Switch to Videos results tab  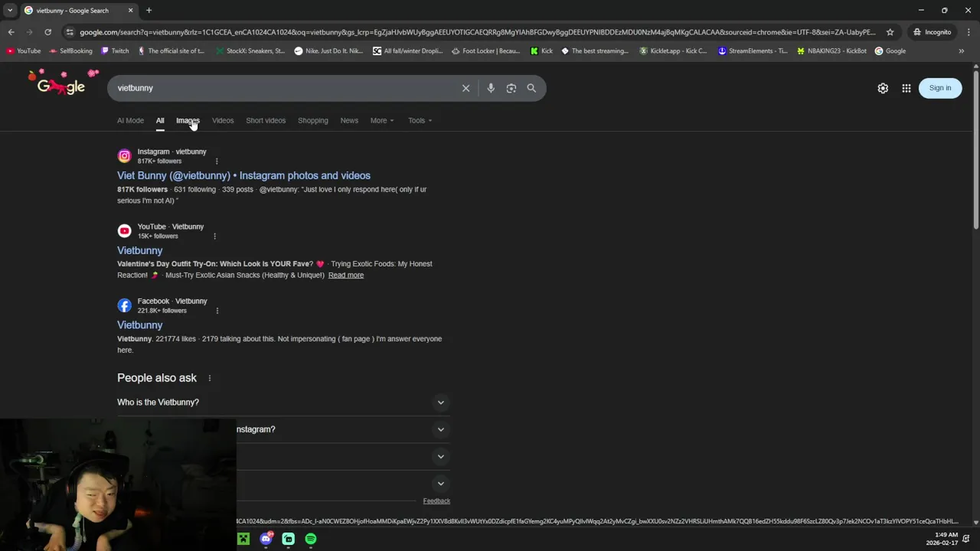point(223,120)
